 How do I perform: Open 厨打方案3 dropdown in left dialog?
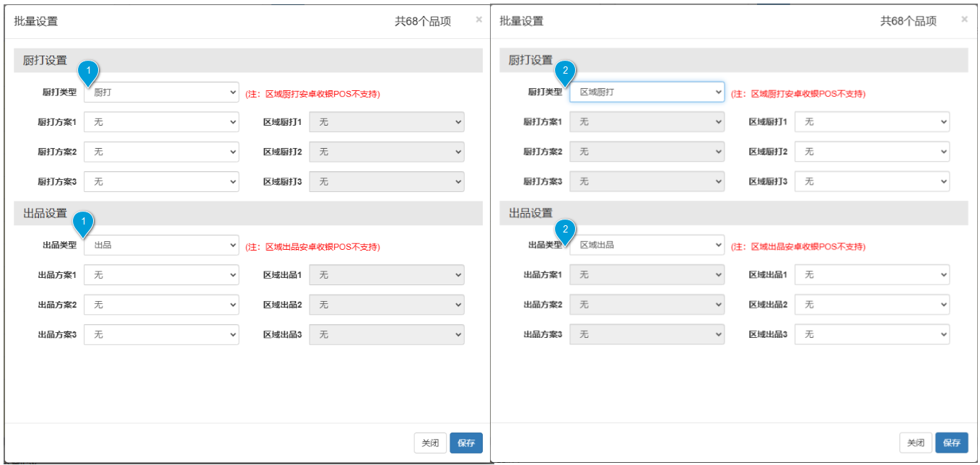[162, 181]
